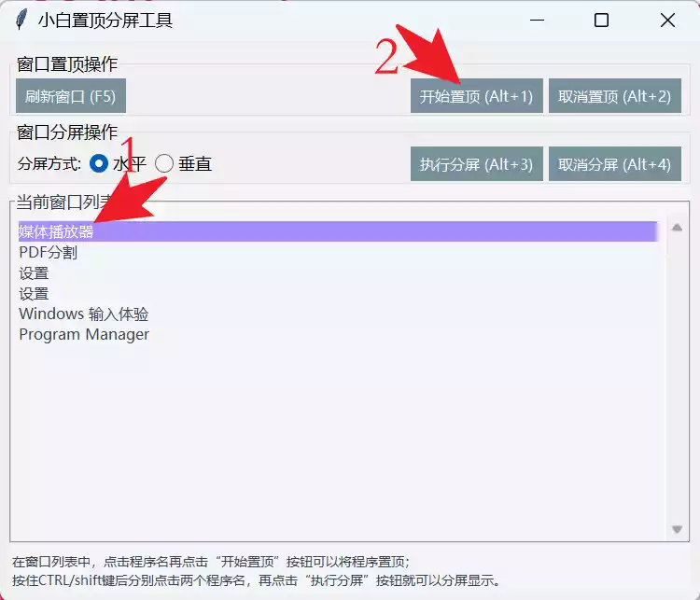Maximize the 小白置顶分屏工具 window
700x600 pixels.
[601, 21]
